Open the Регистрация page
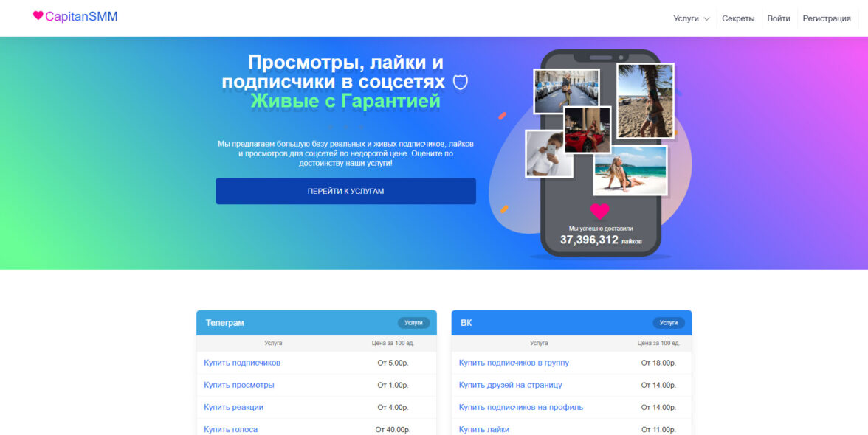 (827, 18)
